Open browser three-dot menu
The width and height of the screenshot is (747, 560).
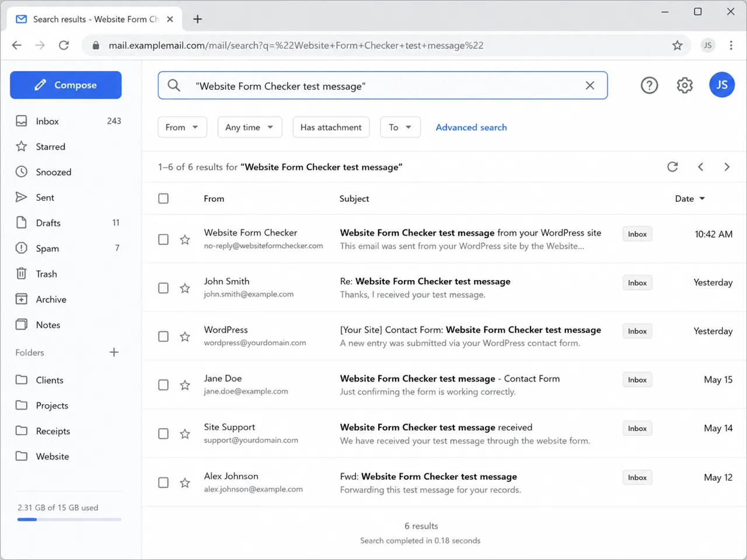click(731, 45)
